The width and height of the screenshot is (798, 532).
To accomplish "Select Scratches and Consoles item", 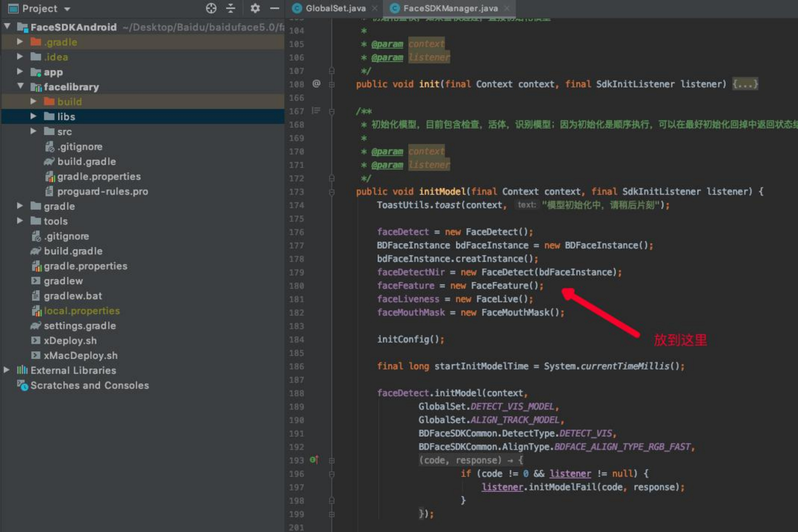I will [x=89, y=385].
